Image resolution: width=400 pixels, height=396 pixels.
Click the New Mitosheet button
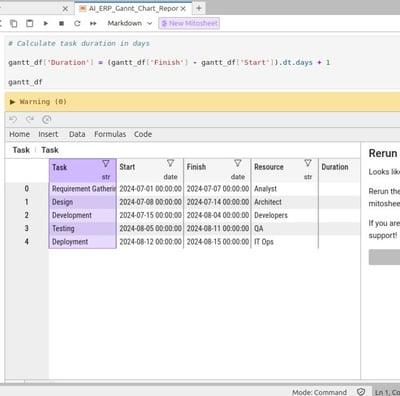pos(189,23)
